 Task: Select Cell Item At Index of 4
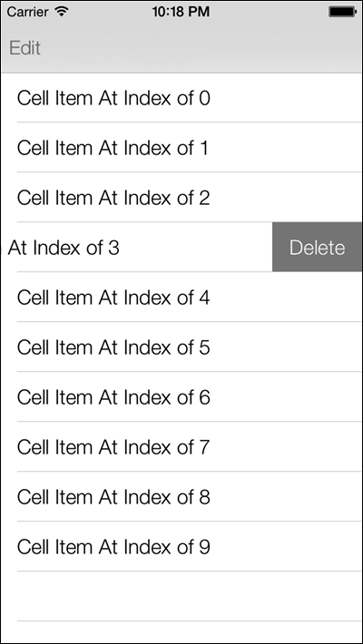coord(181,297)
